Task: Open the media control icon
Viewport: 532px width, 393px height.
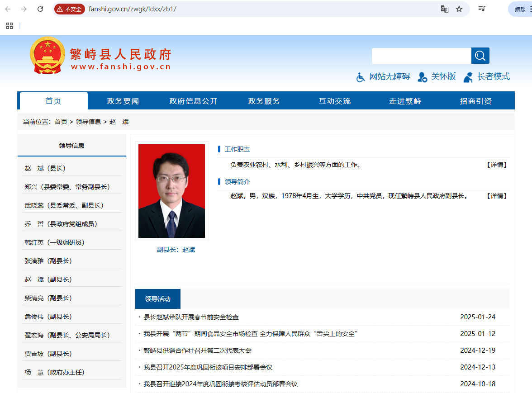Action: click(482, 9)
